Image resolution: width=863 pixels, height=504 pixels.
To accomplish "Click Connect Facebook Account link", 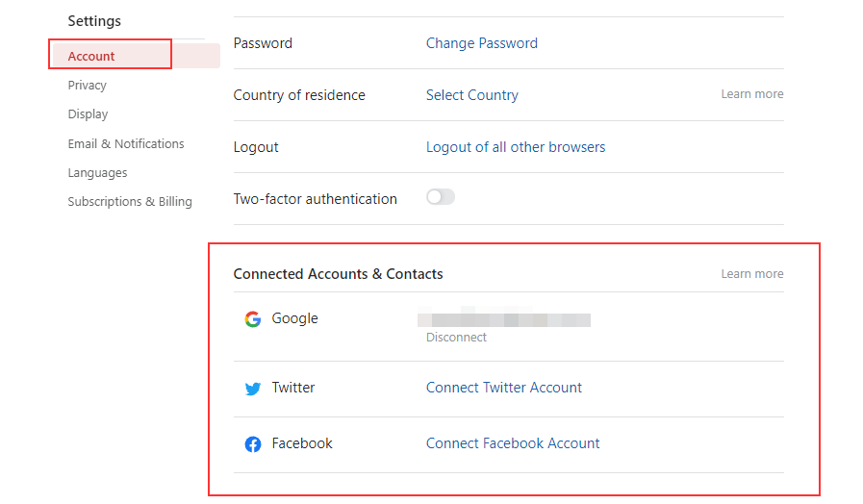I will (513, 443).
